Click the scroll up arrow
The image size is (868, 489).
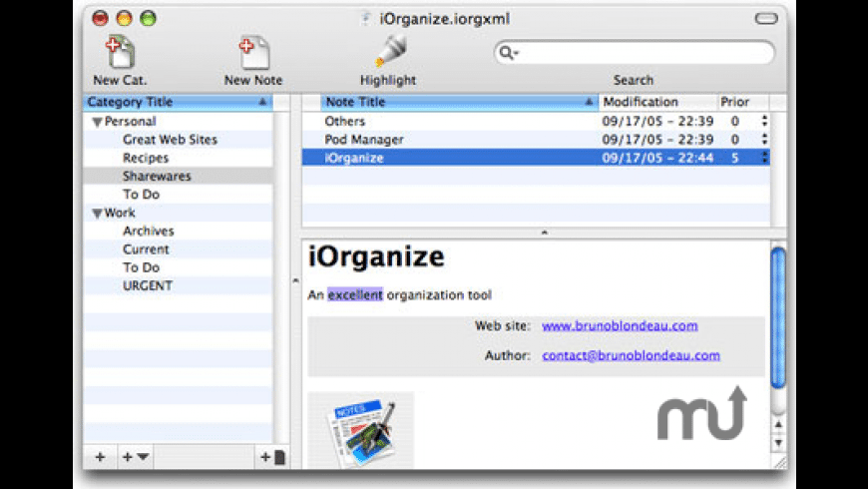(778, 425)
